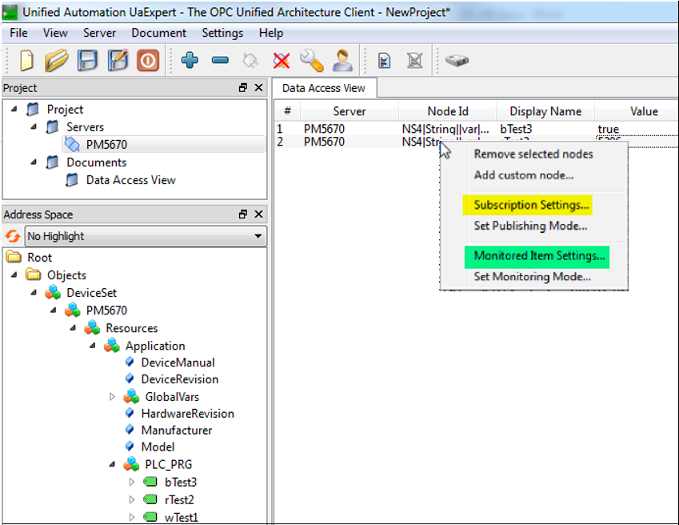The width and height of the screenshot is (679, 525).
Task: Select the bTest3 display name cell
Action: click(516, 129)
